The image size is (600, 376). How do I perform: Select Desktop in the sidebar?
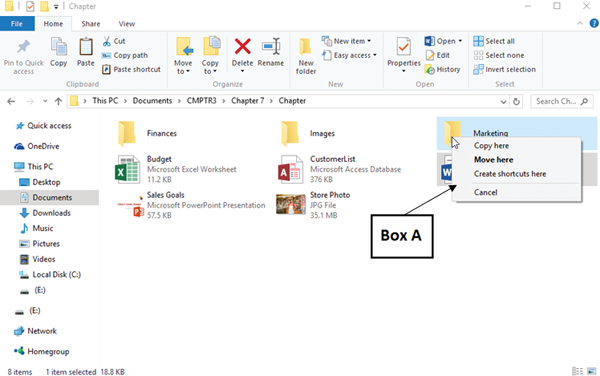[x=40, y=182]
